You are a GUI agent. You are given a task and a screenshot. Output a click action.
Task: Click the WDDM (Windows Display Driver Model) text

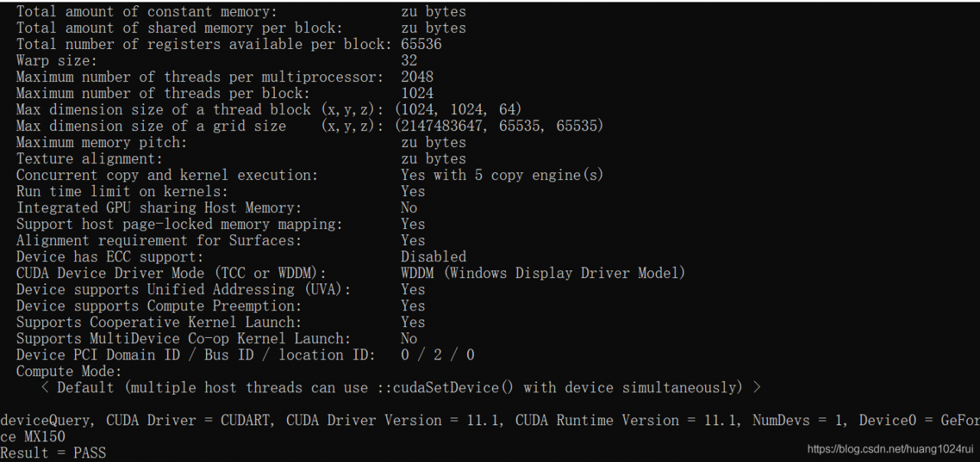tap(543, 273)
